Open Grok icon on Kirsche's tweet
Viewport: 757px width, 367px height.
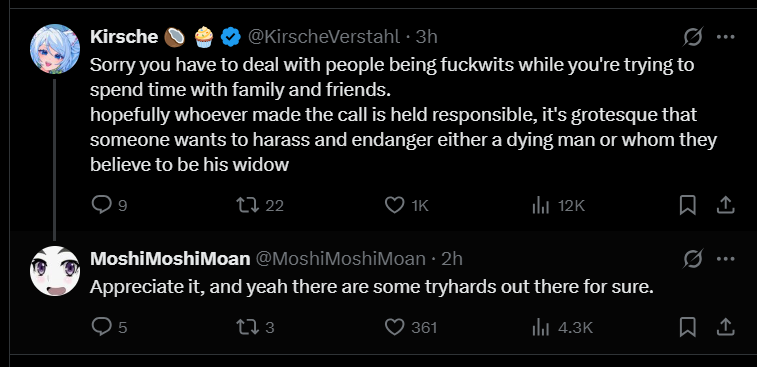693,37
